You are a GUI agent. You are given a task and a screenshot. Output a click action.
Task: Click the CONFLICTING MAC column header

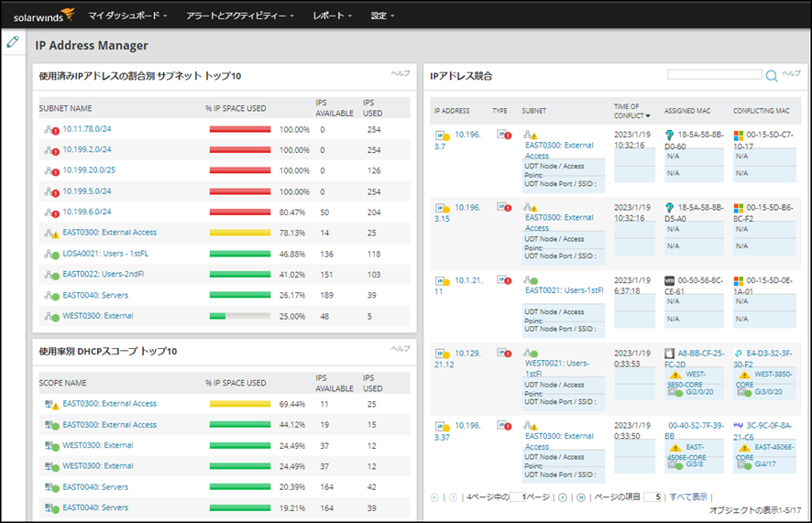coord(762,111)
